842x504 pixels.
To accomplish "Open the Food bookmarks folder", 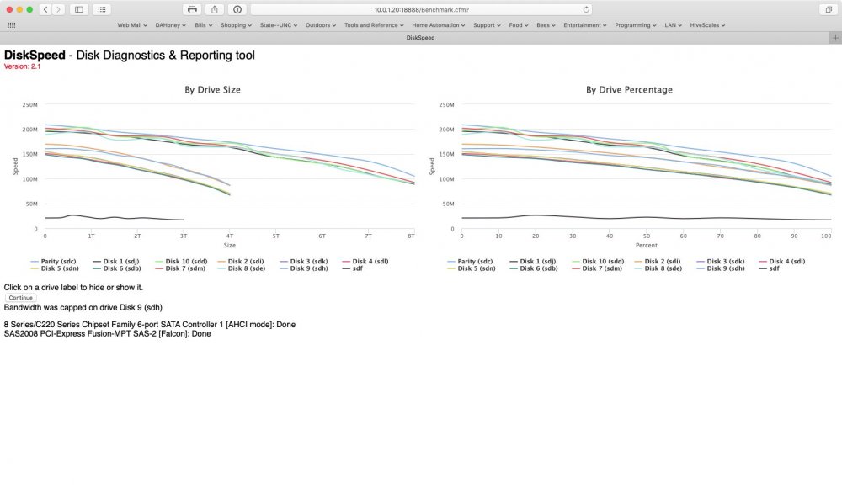I will tap(518, 25).
